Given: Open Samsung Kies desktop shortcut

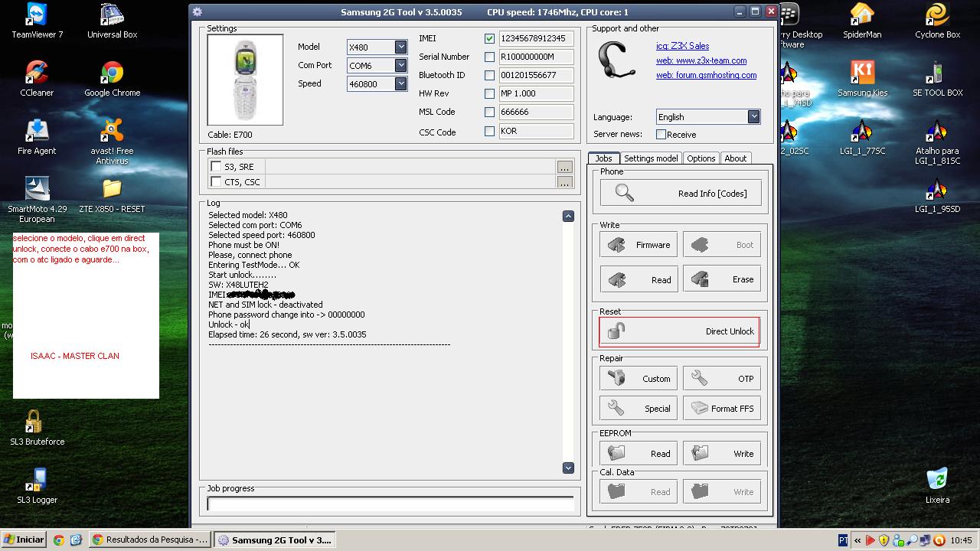Looking at the screenshot, I should point(862,79).
